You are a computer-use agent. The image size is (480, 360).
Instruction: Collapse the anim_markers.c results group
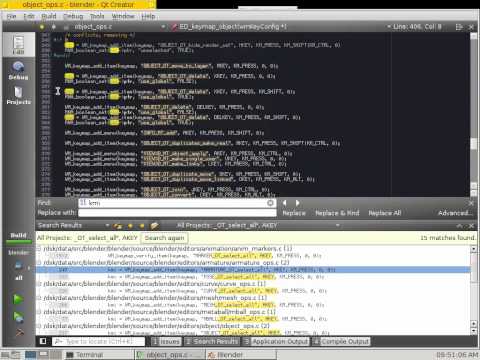pos(39,248)
